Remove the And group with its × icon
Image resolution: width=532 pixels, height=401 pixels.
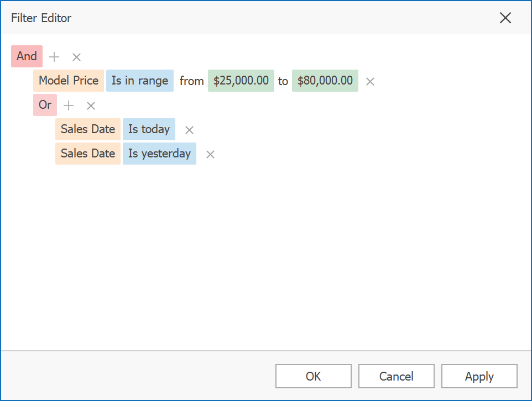click(77, 57)
